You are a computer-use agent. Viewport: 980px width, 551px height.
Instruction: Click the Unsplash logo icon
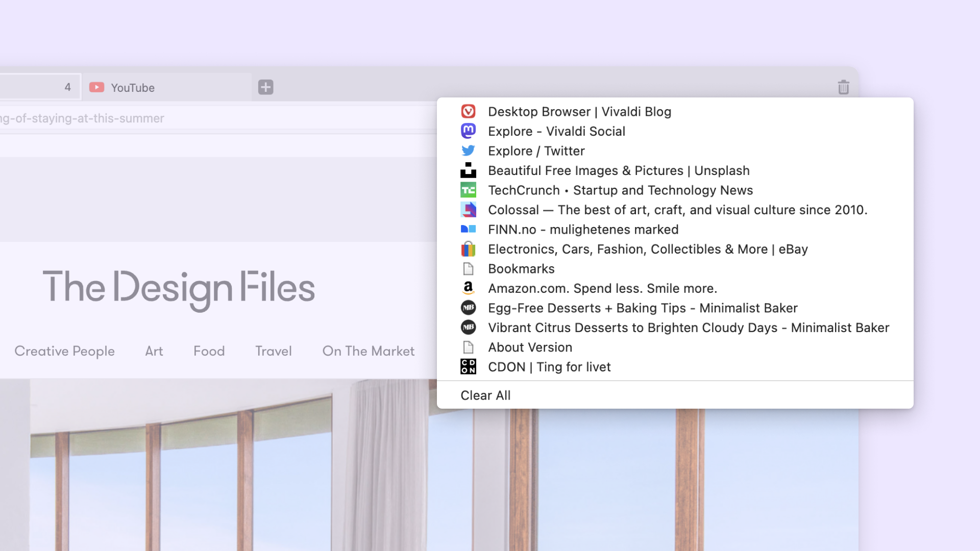coord(468,170)
